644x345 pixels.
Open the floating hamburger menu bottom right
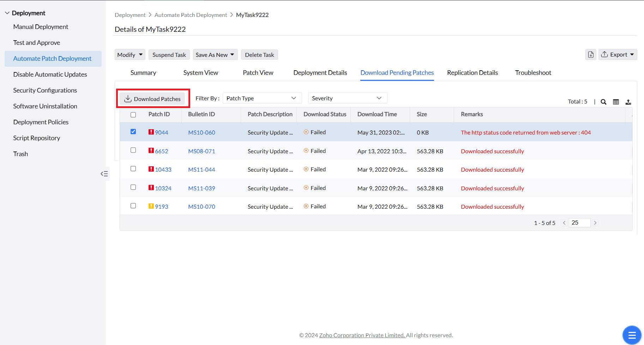pos(632,335)
